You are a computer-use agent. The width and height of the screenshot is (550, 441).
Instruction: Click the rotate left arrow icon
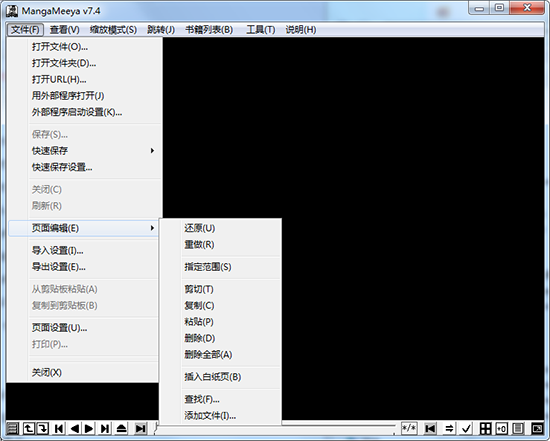28,428
